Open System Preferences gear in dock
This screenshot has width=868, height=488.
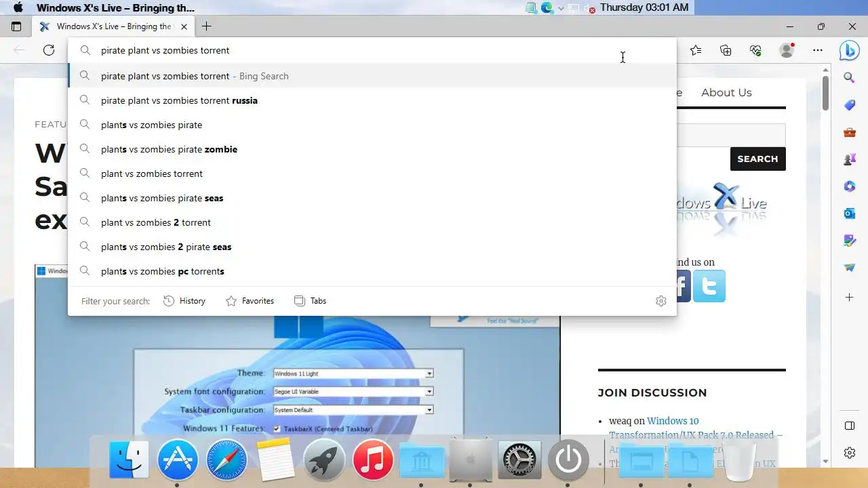click(x=519, y=460)
